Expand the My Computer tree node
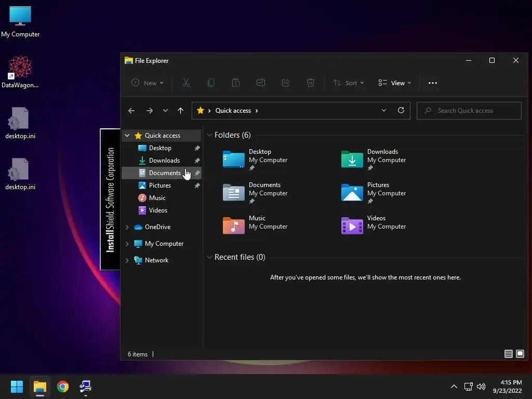This screenshot has width=532, height=399. tap(127, 244)
